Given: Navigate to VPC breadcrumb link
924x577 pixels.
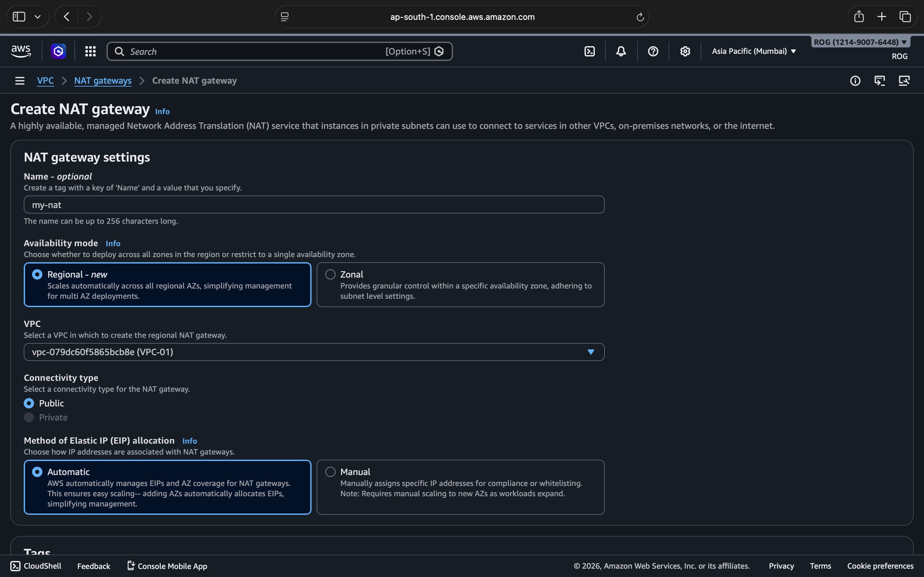Looking at the screenshot, I should point(45,81).
